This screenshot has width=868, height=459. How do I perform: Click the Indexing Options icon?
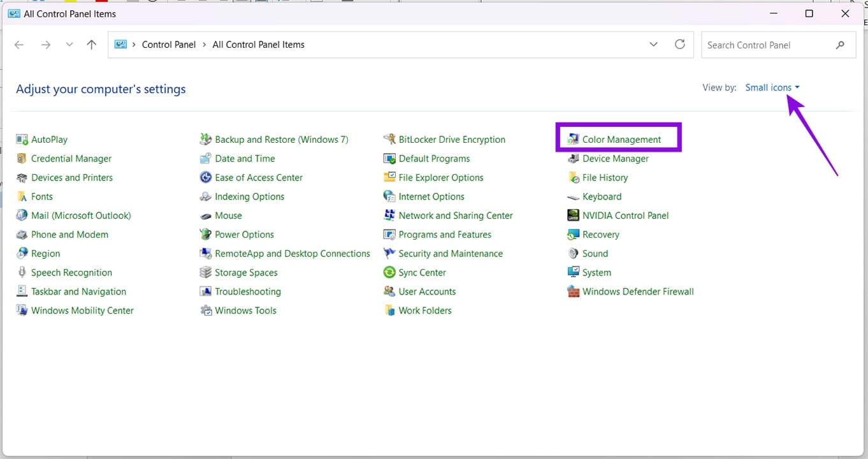click(205, 197)
